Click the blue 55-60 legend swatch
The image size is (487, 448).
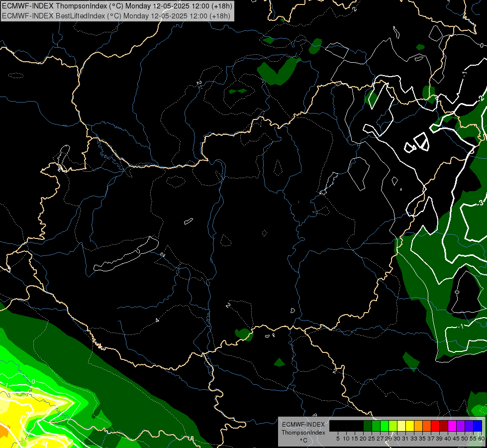[x=478, y=426]
